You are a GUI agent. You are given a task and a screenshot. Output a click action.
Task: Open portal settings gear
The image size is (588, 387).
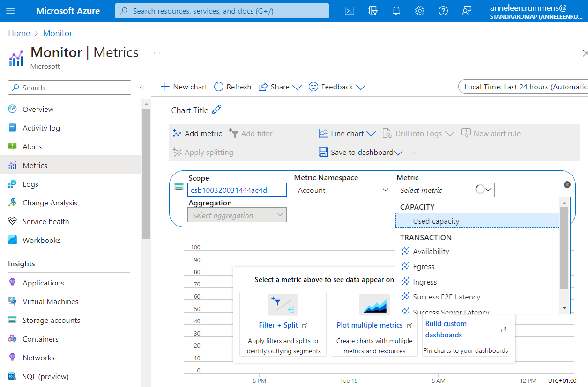click(420, 11)
